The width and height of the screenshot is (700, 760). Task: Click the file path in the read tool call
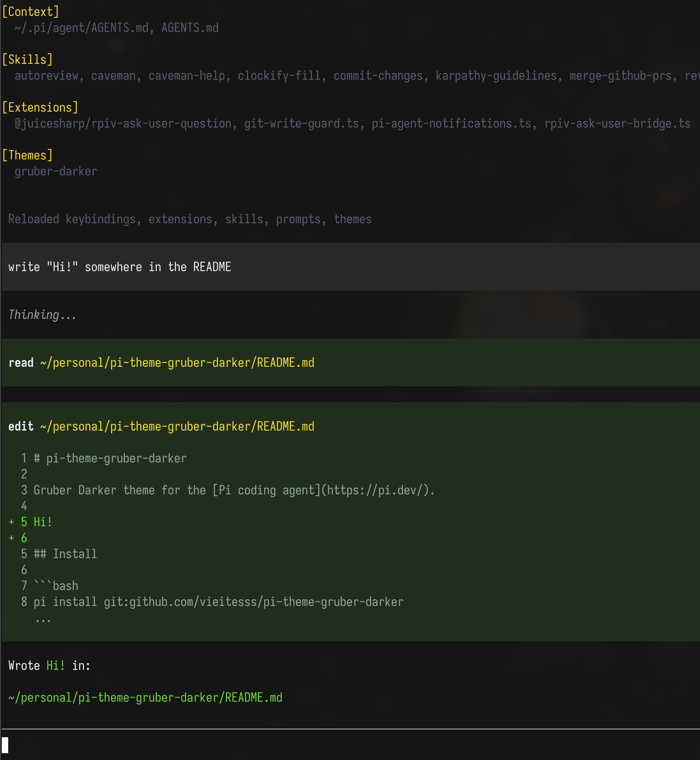177,363
